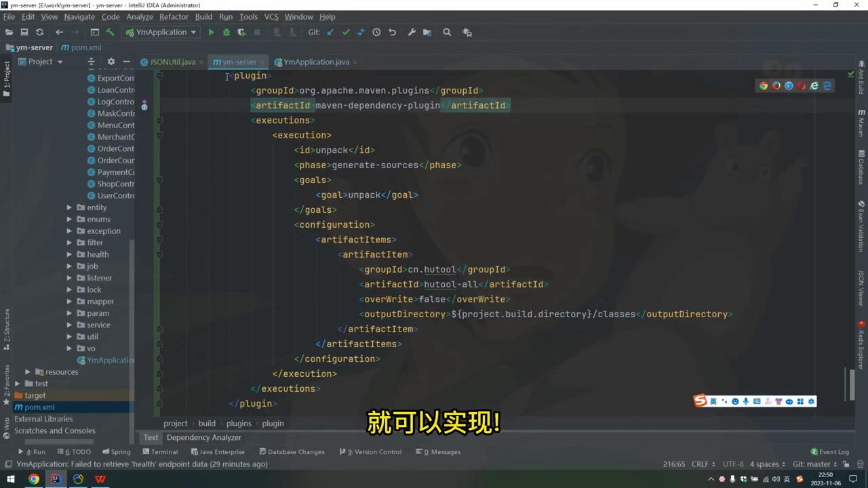Open pom.xml in Chrome browser preview icon
The image size is (868, 488).
tap(764, 86)
